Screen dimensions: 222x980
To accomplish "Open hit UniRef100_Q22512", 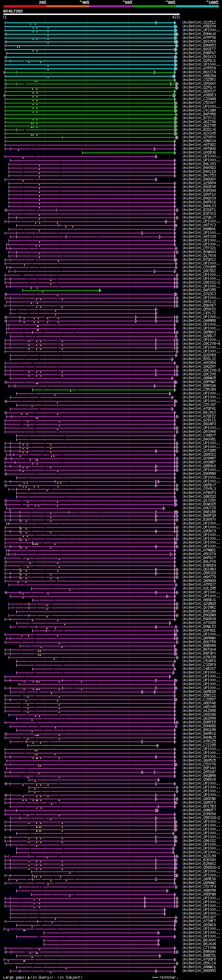I will pyautogui.click(x=199, y=23).
